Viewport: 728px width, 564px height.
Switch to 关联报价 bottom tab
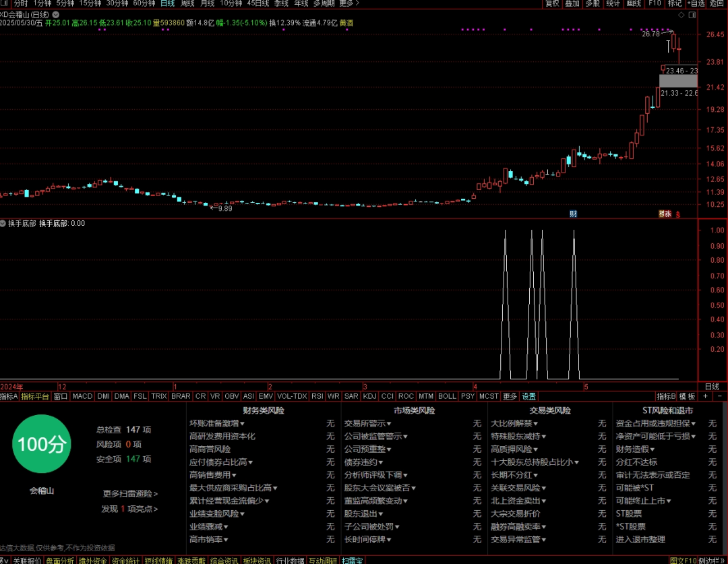(x=28, y=560)
